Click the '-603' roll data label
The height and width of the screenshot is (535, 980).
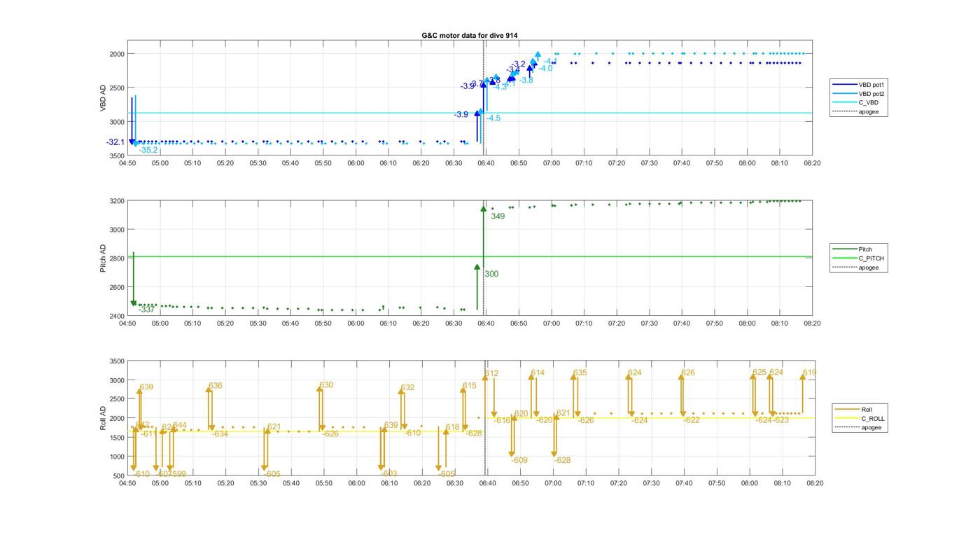389,474
